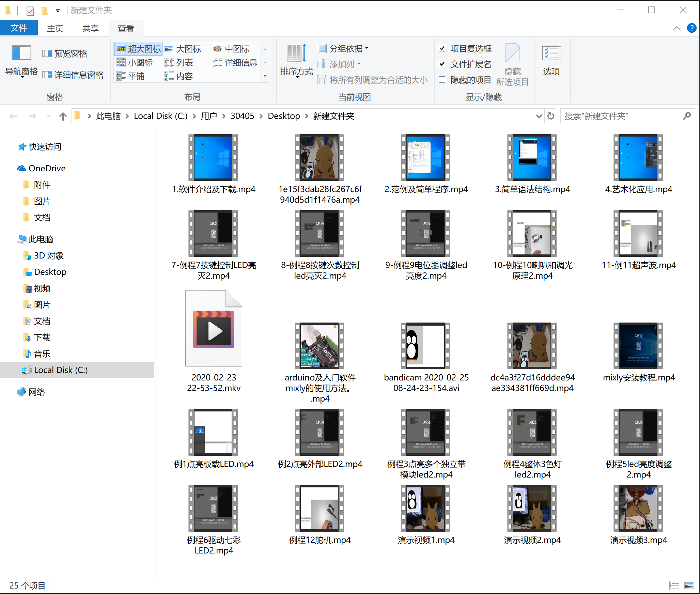This screenshot has height=594, width=700.
Task: Select OneDrive in navigation pane
Action: point(41,168)
